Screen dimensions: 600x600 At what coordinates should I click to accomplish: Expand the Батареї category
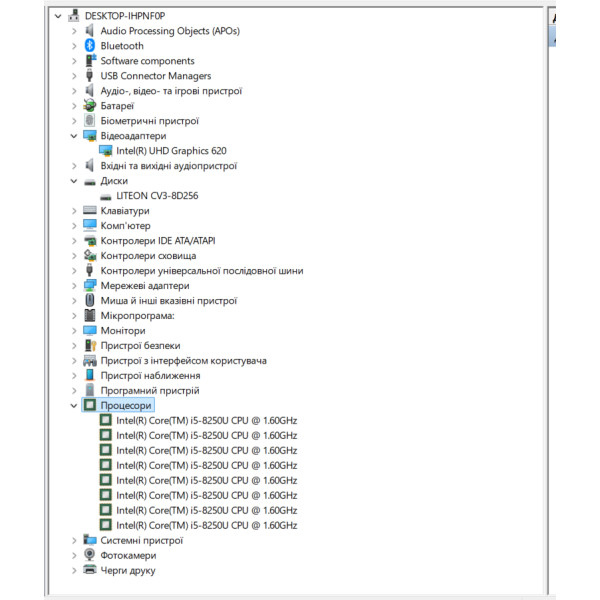74,106
